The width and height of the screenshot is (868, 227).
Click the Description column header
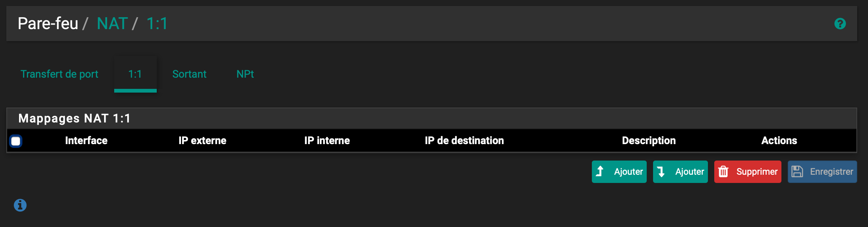[x=649, y=141]
